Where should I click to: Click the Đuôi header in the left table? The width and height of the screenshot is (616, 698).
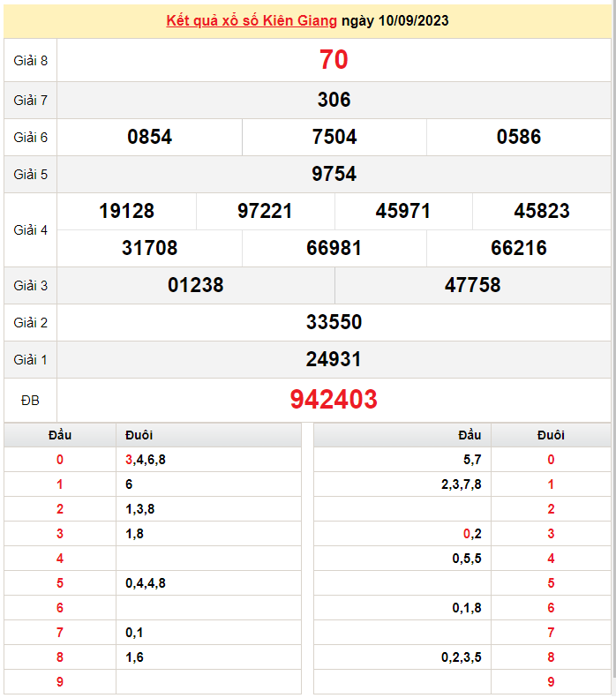pos(139,435)
